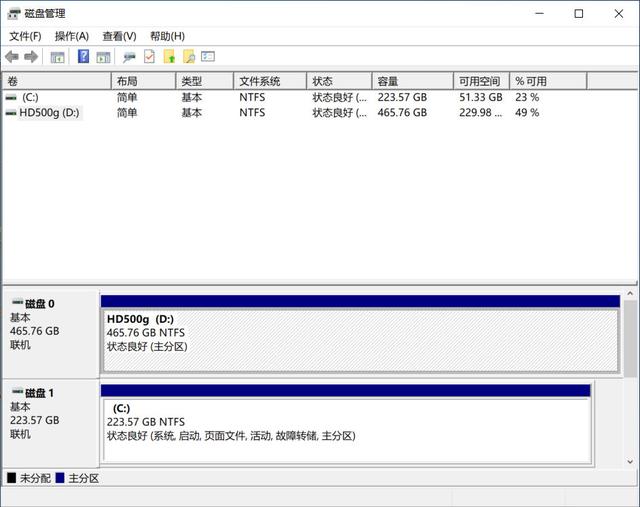Sort by the 文件系统 column header
The image size is (640, 507).
click(x=270, y=81)
